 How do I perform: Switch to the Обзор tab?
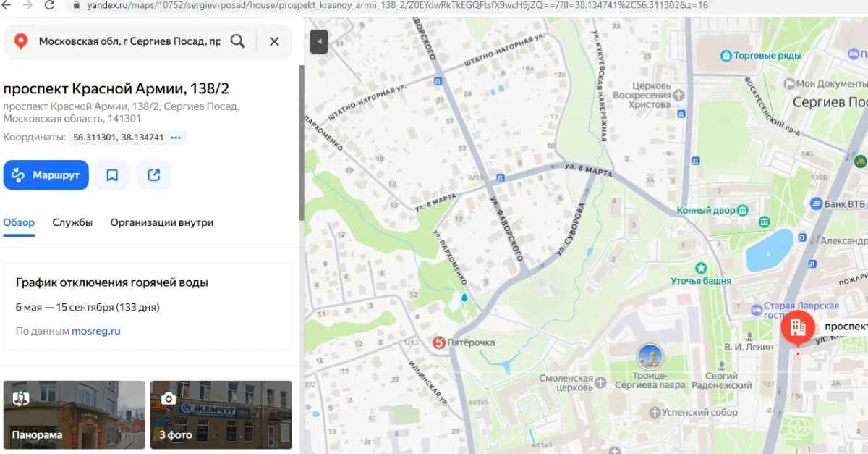pos(19,222)
